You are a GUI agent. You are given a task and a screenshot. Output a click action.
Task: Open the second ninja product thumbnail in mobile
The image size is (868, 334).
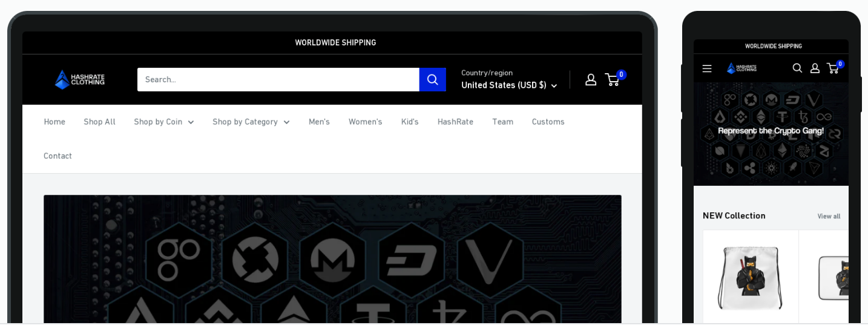(833, 277)
